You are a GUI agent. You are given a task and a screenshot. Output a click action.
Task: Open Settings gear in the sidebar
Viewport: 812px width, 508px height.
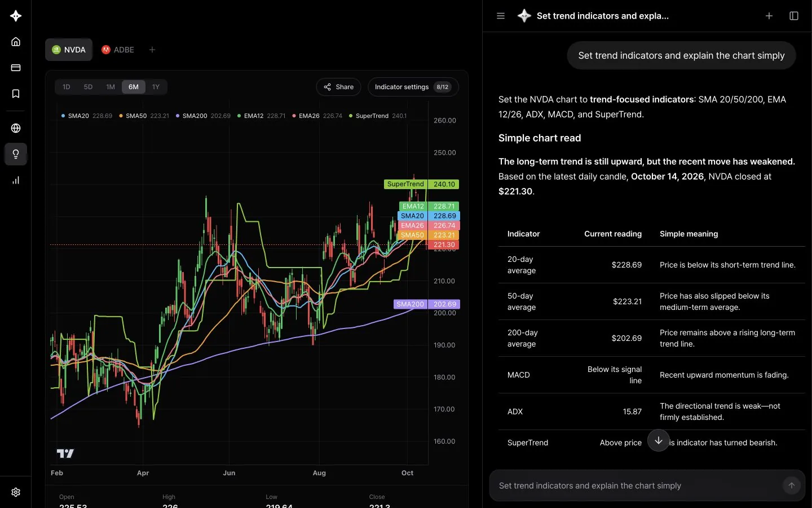click(16, 492)
